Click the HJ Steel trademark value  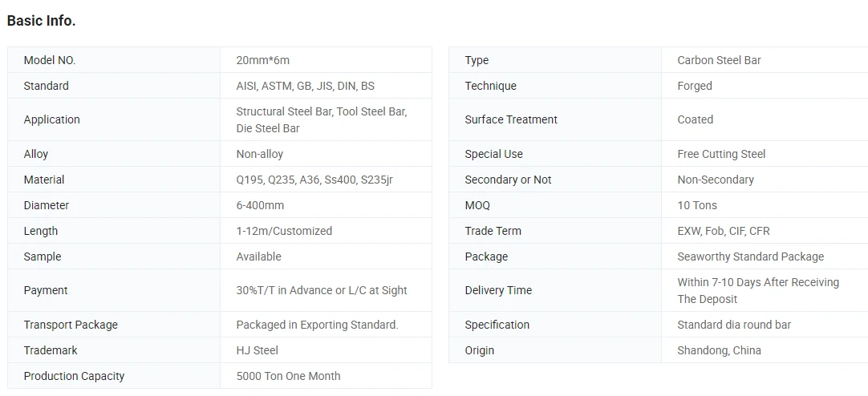click(258, 350)
